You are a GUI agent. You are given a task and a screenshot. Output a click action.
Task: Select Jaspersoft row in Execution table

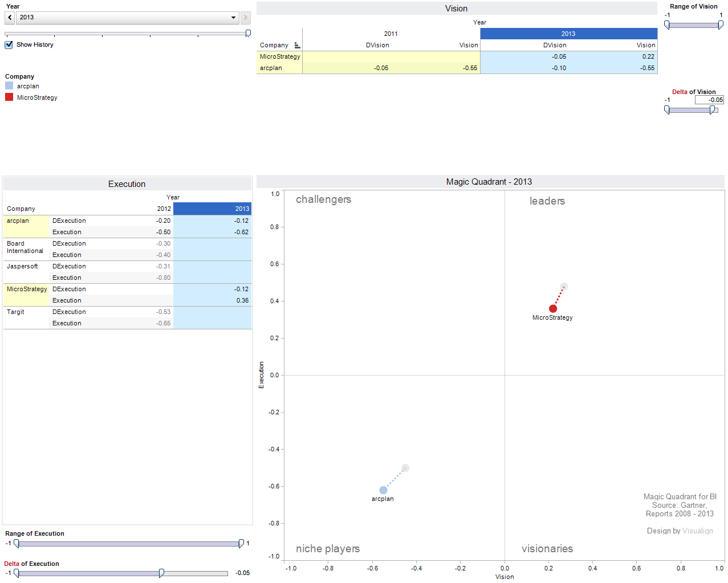(x=22, y=266)
